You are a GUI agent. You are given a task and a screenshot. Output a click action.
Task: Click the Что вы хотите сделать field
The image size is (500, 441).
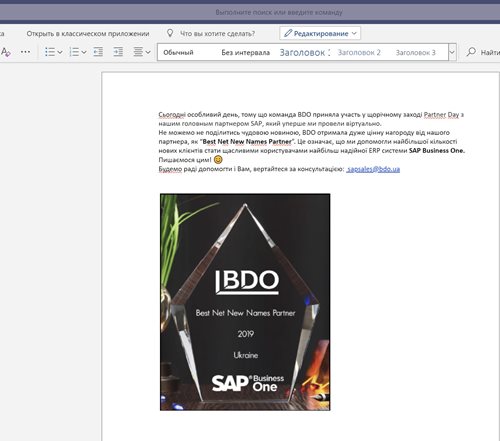tap(217, 34)
